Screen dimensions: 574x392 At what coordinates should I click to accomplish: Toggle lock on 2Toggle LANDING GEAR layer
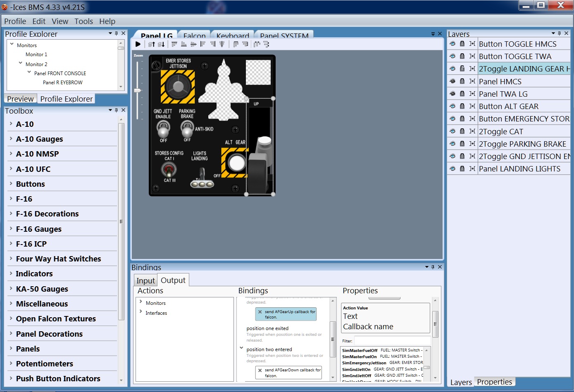coord(462,69)
